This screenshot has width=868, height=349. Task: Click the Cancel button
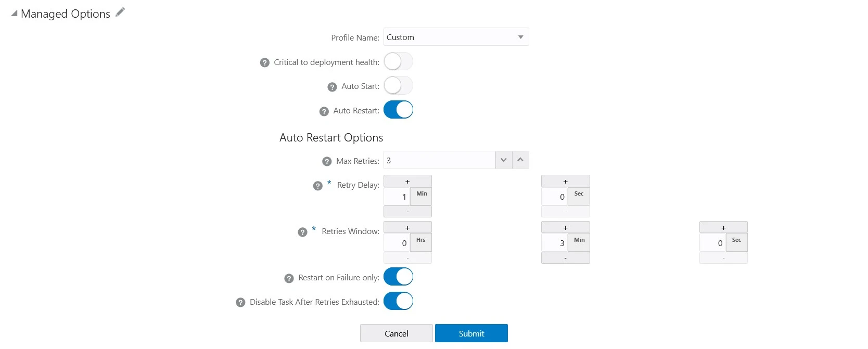(396, 333)
